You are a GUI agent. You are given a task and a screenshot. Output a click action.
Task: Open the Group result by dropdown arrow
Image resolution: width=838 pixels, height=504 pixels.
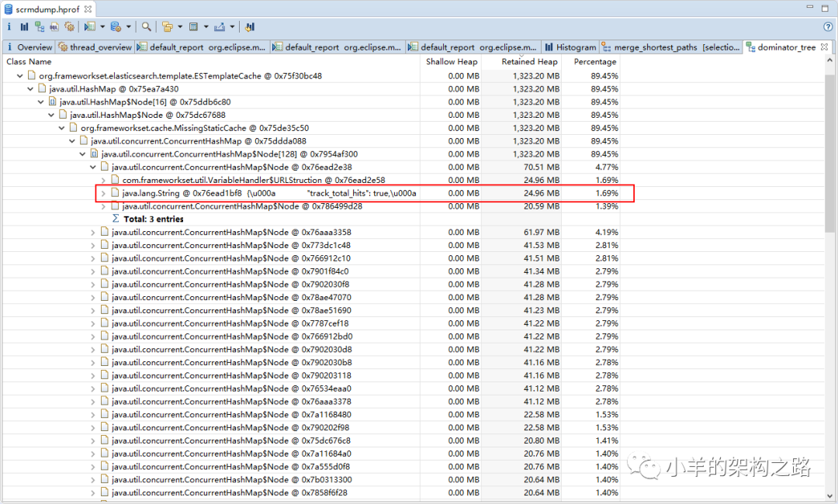(x=180, y=26)
